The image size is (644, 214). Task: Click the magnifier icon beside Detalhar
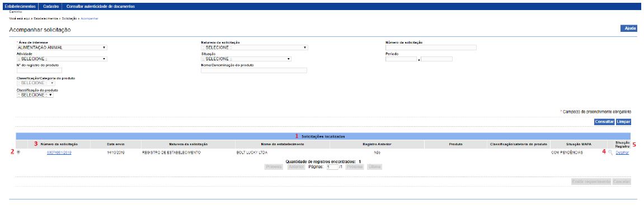(611, 152)
